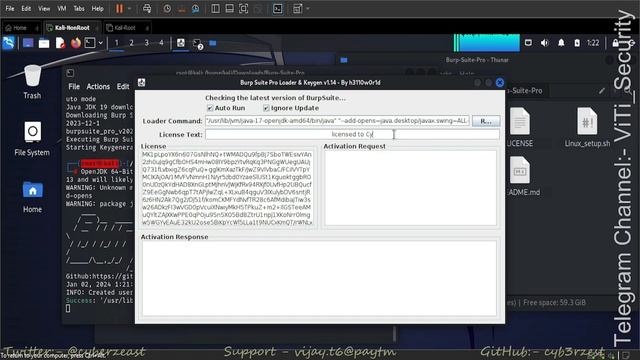
Task: Select the Linux_setup.sh file in Thunar
Action: coord(587,127)
